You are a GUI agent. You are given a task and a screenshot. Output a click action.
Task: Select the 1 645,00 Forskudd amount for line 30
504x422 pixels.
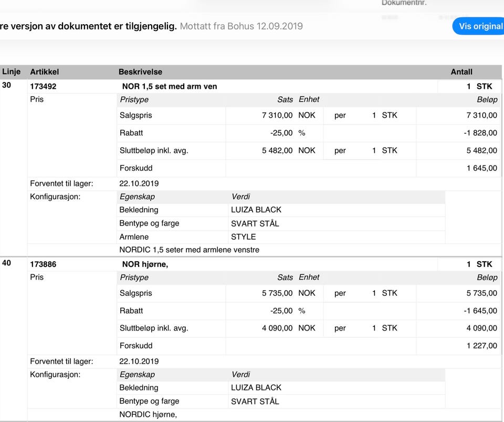coord(482,168)
